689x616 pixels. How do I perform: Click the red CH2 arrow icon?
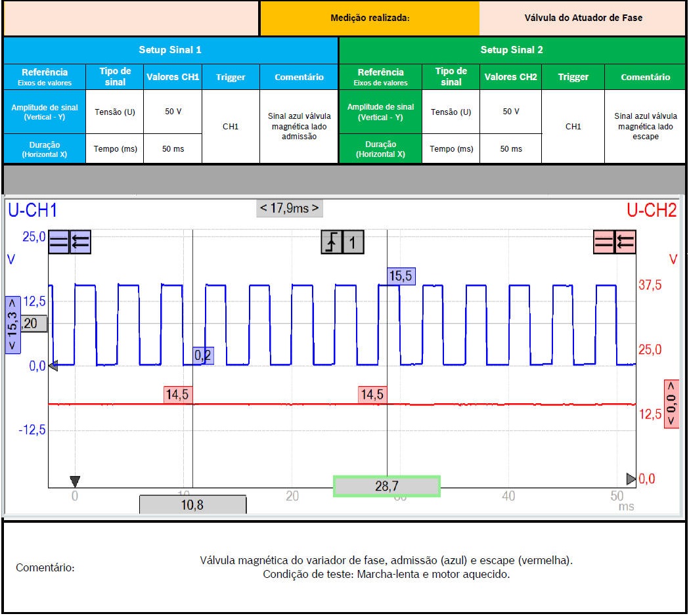[625, 242]
